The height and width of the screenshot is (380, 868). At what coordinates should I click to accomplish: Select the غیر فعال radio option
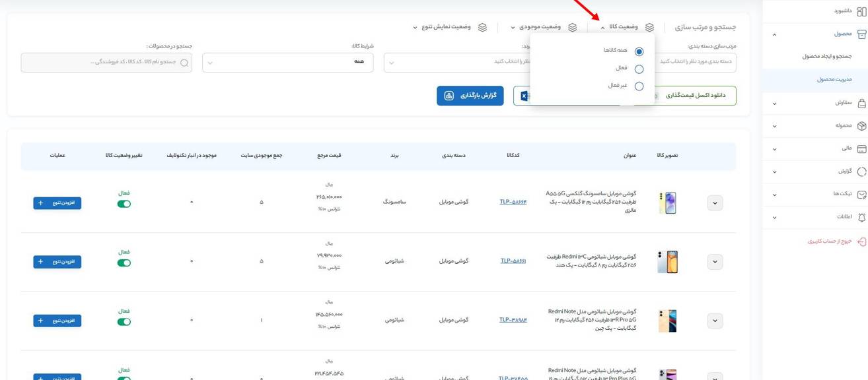pyautogui.click(x=639, y=86)
